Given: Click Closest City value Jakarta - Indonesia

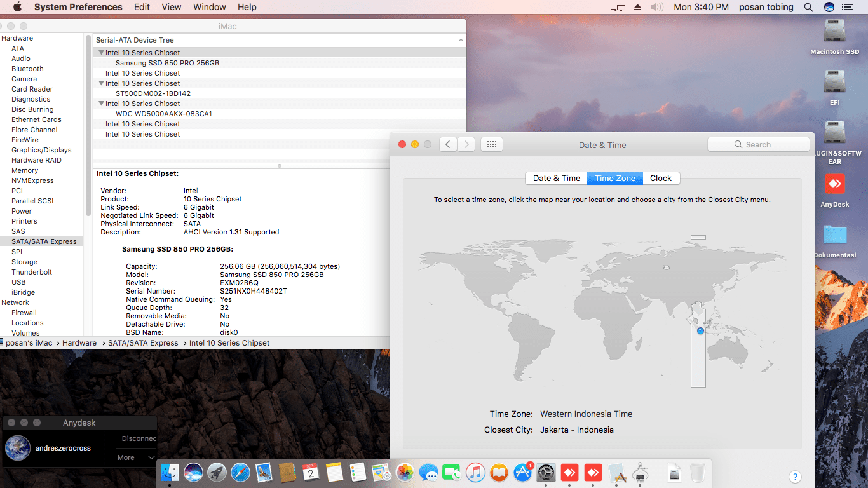Looking at the screenshot, I should [577, 430].
